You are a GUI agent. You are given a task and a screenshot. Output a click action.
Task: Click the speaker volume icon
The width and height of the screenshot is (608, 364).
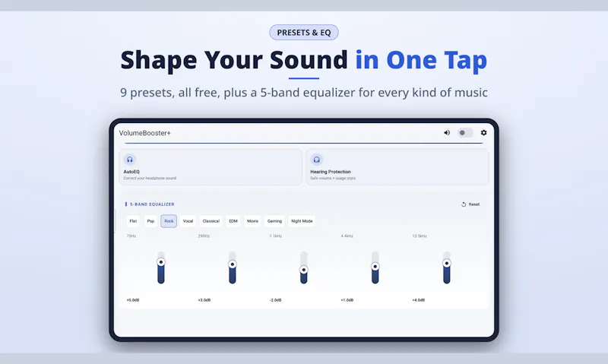[x=447, y=132]
